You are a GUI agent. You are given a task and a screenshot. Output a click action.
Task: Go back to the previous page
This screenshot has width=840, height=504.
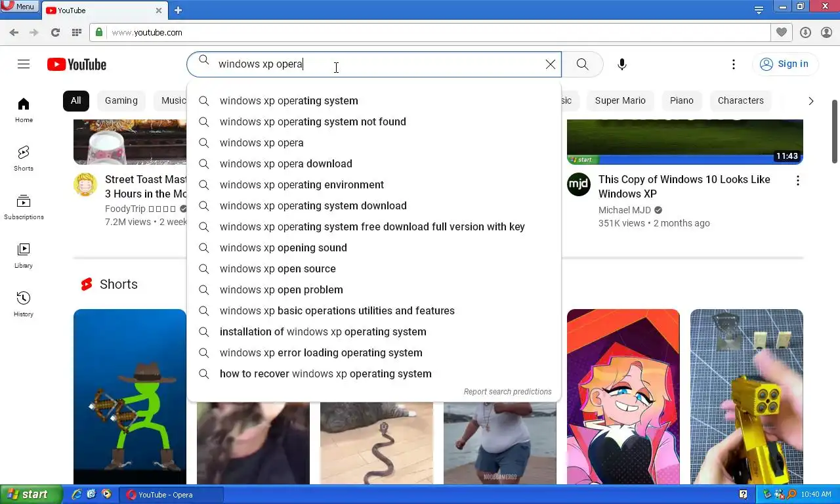14,32
